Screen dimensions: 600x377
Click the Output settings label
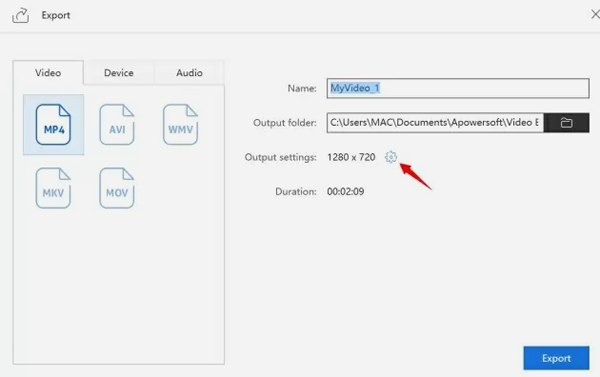280,157
